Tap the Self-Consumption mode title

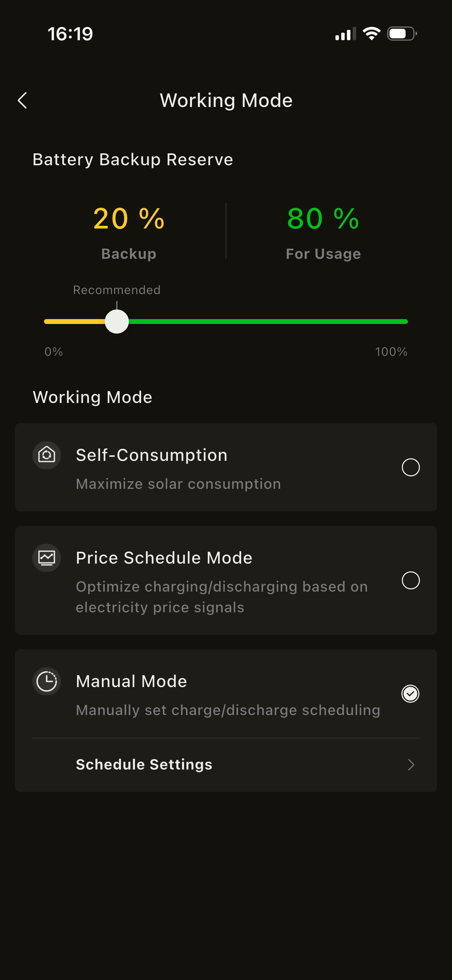tap(152, 455)
